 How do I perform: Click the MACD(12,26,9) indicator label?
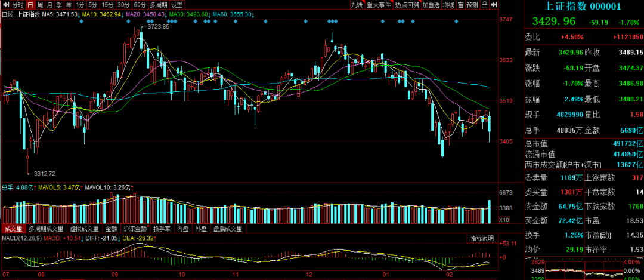coord(21,238)
